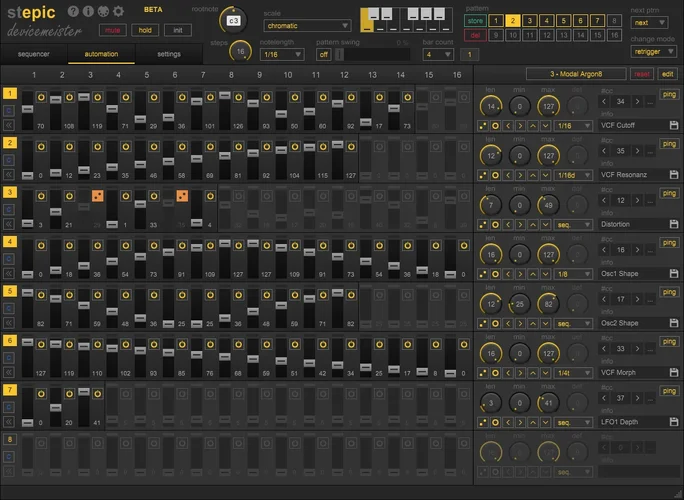The width and height of the screenshot is (684, 500).
Task: Shift Osc1 Shape lane values down
Action: coord(545,274)
